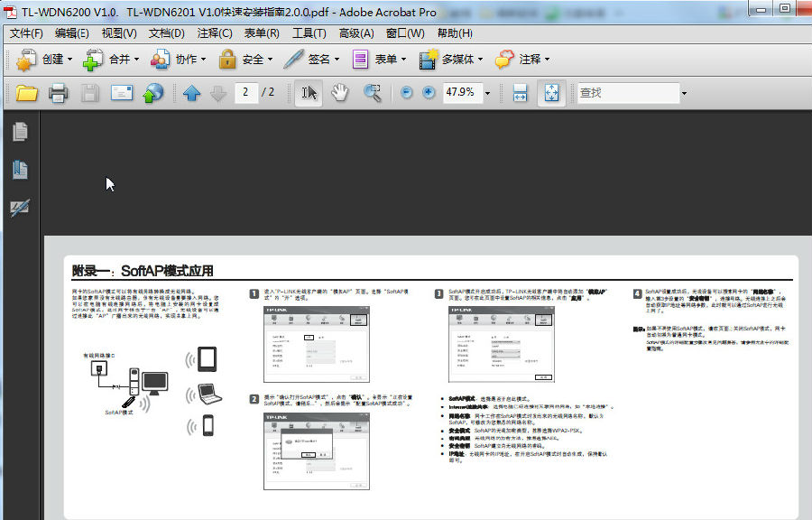Click the open file folder icon
The image size is (812, 520).
(27, 93)
